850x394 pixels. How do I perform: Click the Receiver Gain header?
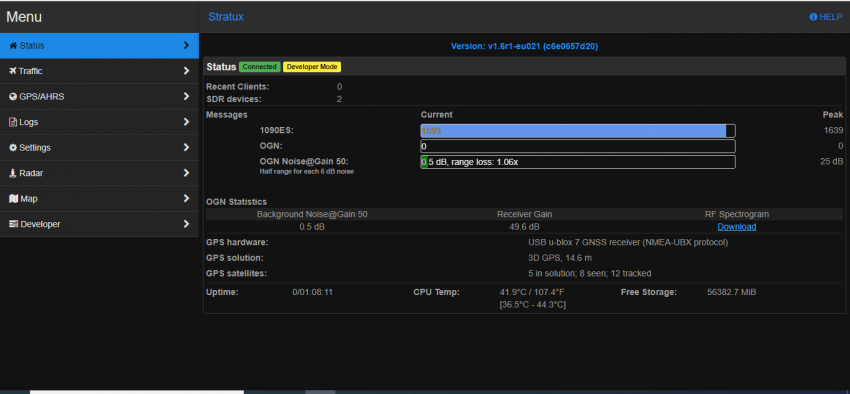coord(525,215)
